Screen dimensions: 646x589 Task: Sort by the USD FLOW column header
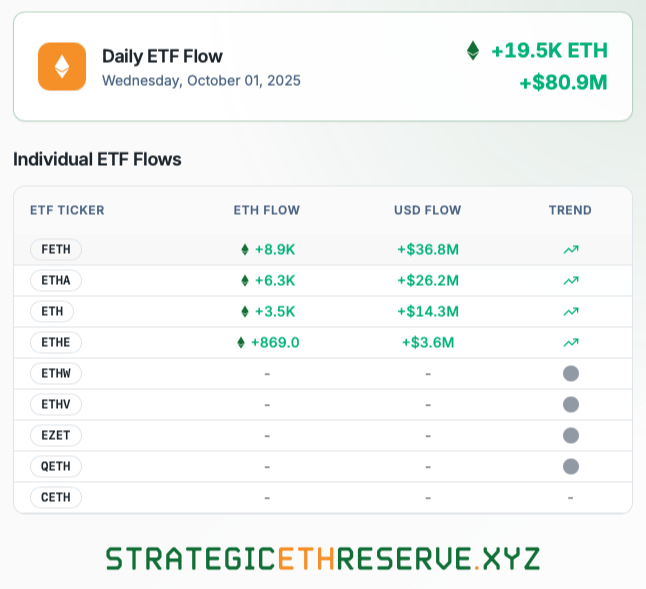428,210
